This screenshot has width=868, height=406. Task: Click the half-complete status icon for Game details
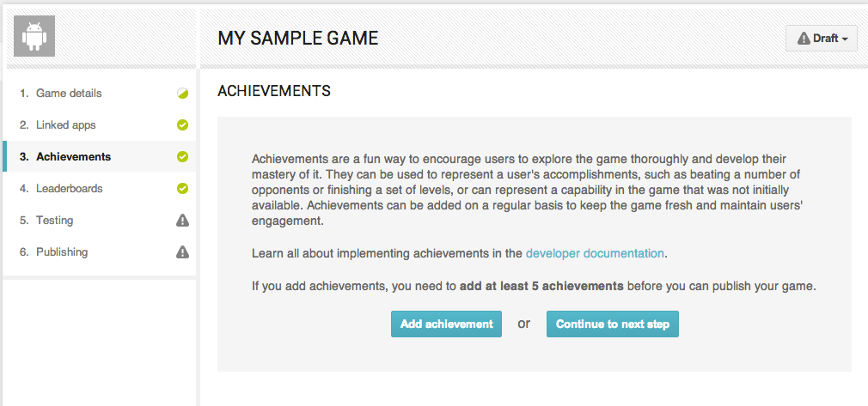tap(182, 94)
